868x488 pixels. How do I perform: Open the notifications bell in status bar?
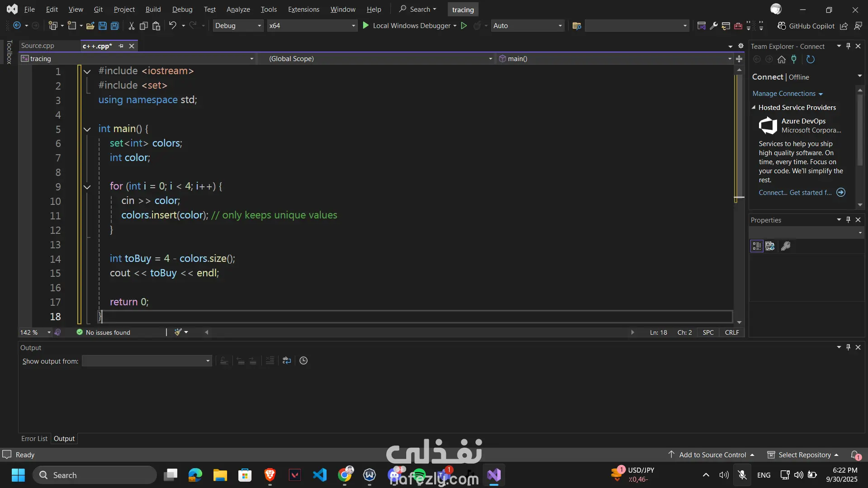click(x=855, y=455)
